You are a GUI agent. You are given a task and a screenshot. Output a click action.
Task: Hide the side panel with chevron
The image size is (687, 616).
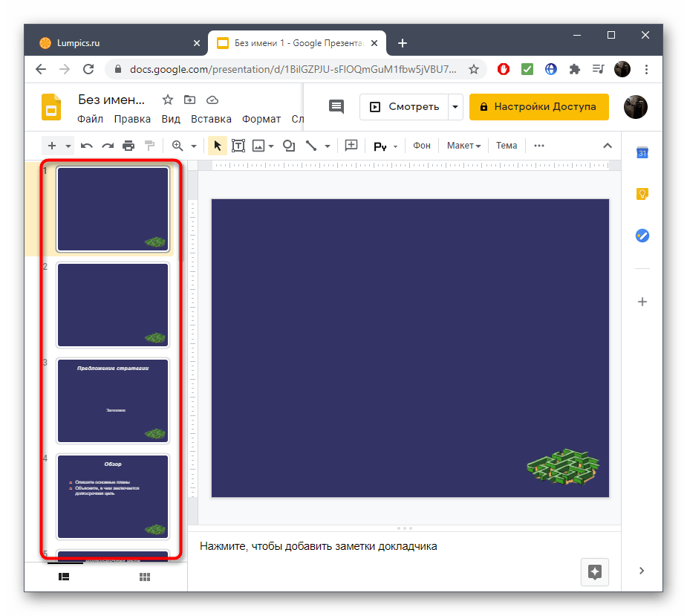click(642, 571)
